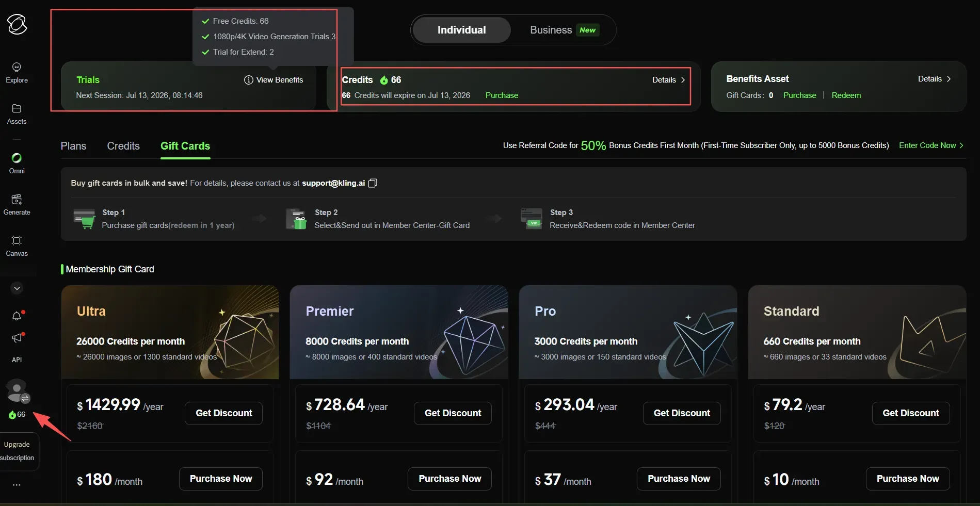Screen dimensions: 980x506
Task: Click Get Discount on Premier yearly
Action: pyautogui.click(x=453, y=413)
